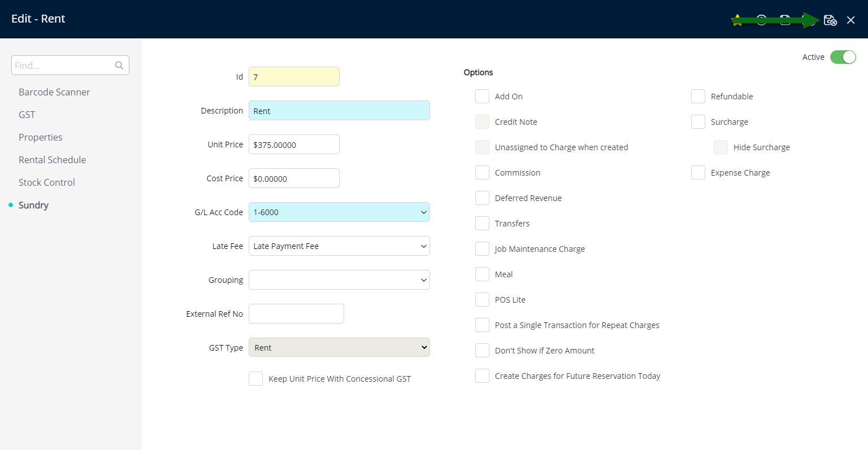Go to the GST section
Screen dimensions: 868x450
click(27, 115)
